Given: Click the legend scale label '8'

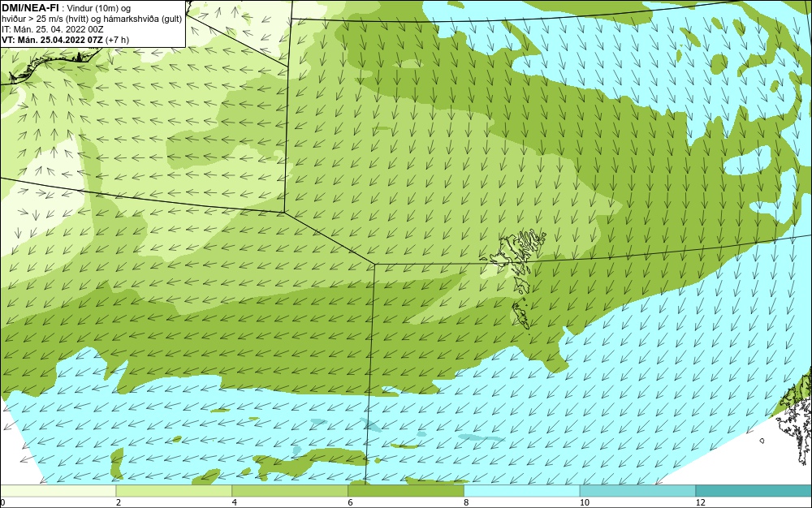Looking at the screenshot, I should tap(467, 502).
